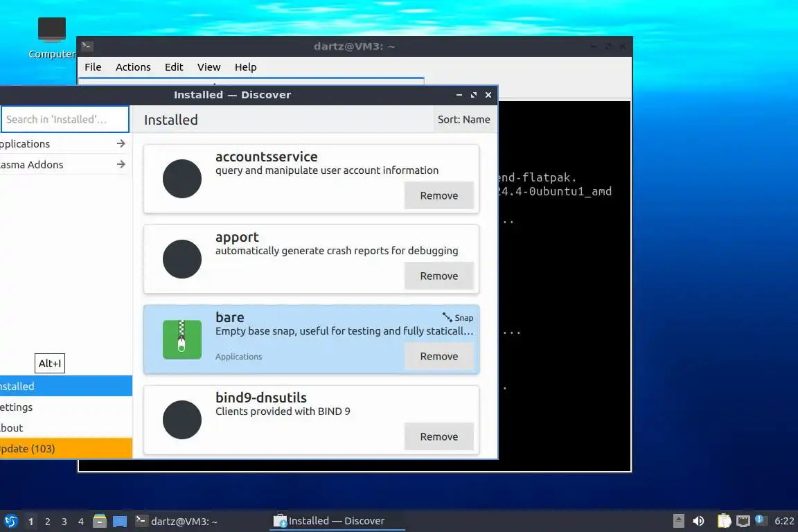This screenshot has height=532, width=798.
Task: Expand the Plasma Addons category arrow
Action: (x=121, y=164)
